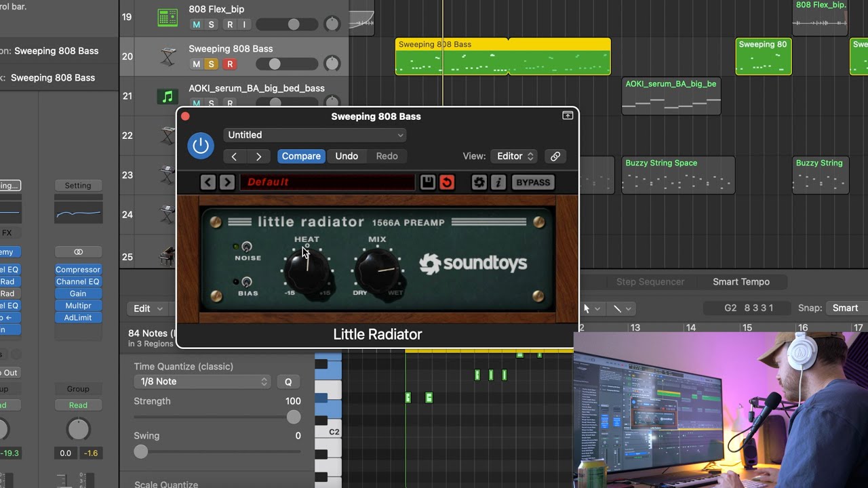
Task: Click the keyboard instrument icon on track 22
Action: (x=167, y=136)
